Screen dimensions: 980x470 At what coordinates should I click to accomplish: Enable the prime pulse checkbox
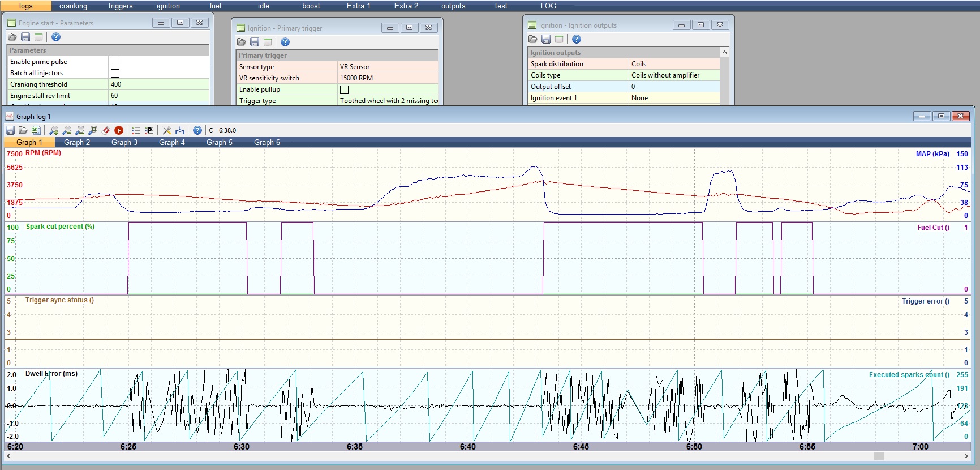pyautogui.click(x=115, y=62)
